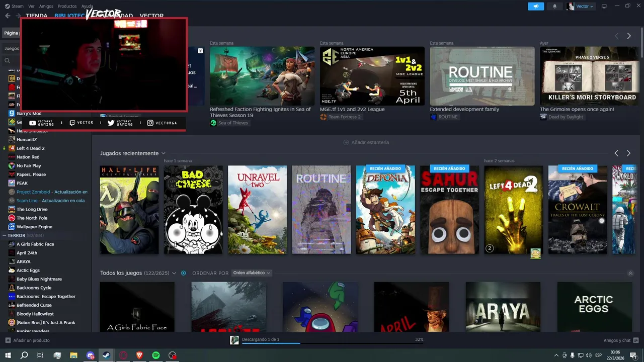Open Deponia game cover
The height and width of the screenshot is (362, 644).
(x=385, y=210)
